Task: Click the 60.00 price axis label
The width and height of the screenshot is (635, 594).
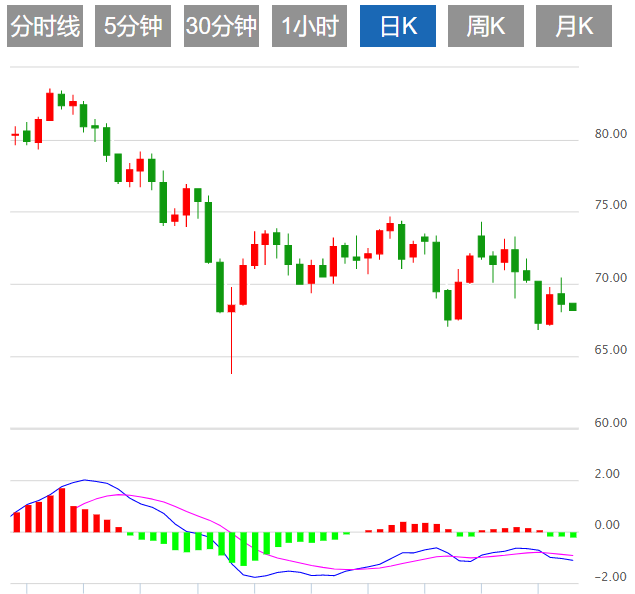Action: tap(610, 423)
